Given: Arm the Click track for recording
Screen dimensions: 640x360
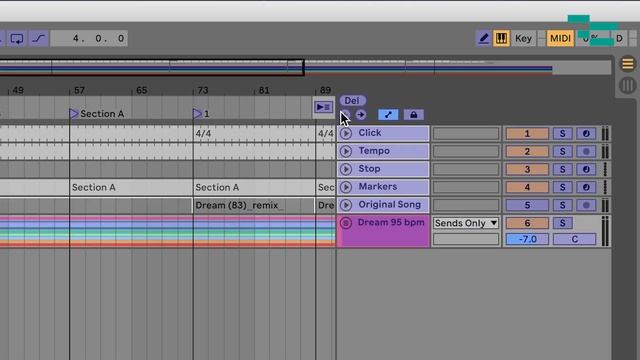Looking at the screenshot, I should point(586,133).
